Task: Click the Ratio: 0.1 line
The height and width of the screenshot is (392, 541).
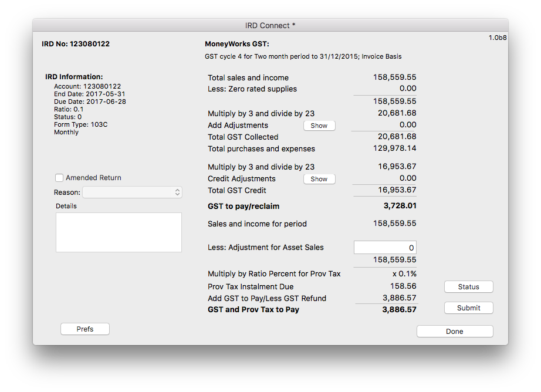Action: click(x=69, y=109)
